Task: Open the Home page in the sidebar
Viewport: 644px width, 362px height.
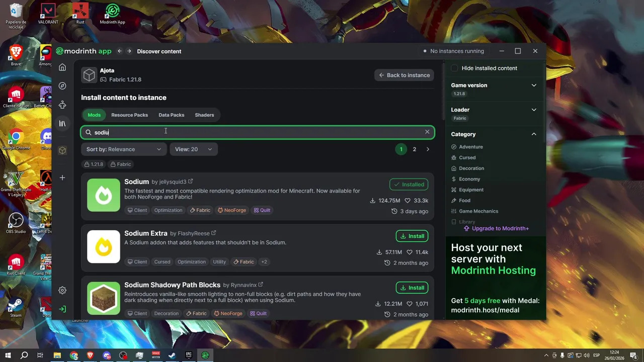Action: [62, 67]
